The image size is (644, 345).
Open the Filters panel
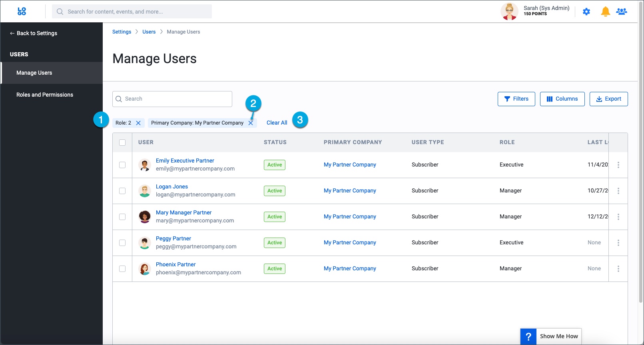pyautogui.click(x=516, y=99)
